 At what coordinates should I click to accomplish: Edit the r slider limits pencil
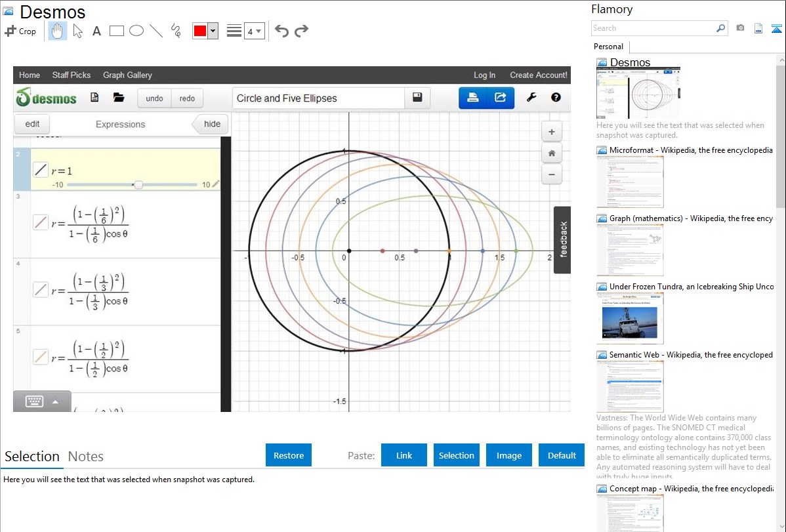click(x=216, y=184)
